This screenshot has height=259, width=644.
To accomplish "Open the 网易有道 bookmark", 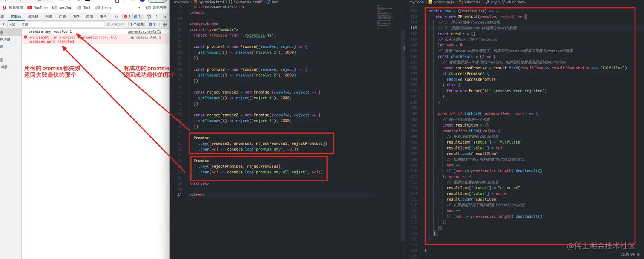I will click(x=13, y=8).
